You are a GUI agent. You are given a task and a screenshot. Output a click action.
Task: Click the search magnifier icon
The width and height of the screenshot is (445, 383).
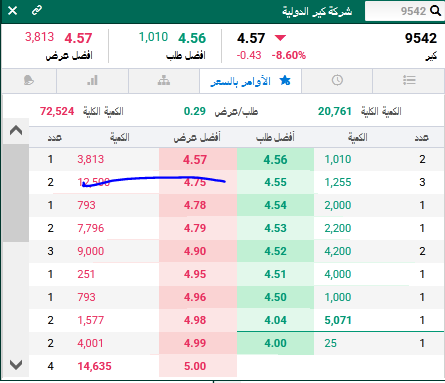click(435, 11)
